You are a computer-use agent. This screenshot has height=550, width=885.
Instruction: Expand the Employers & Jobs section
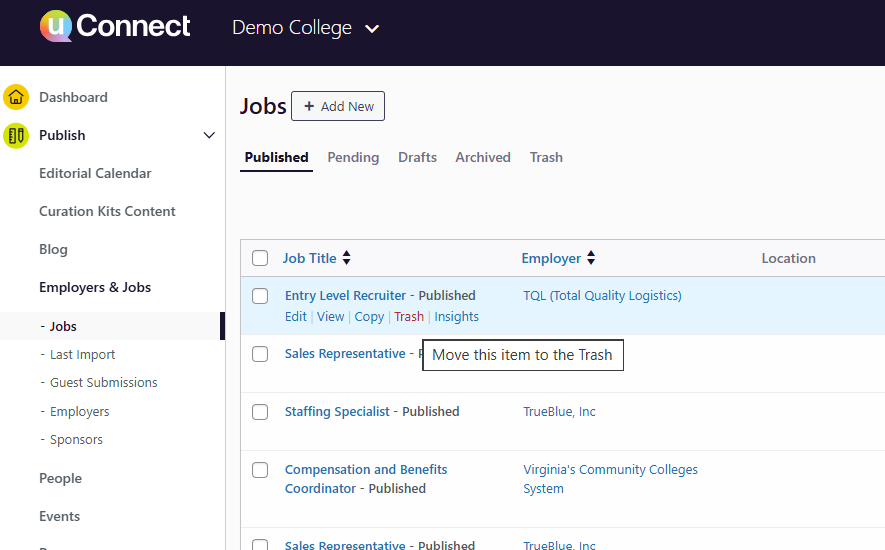[x=95, y=287]
